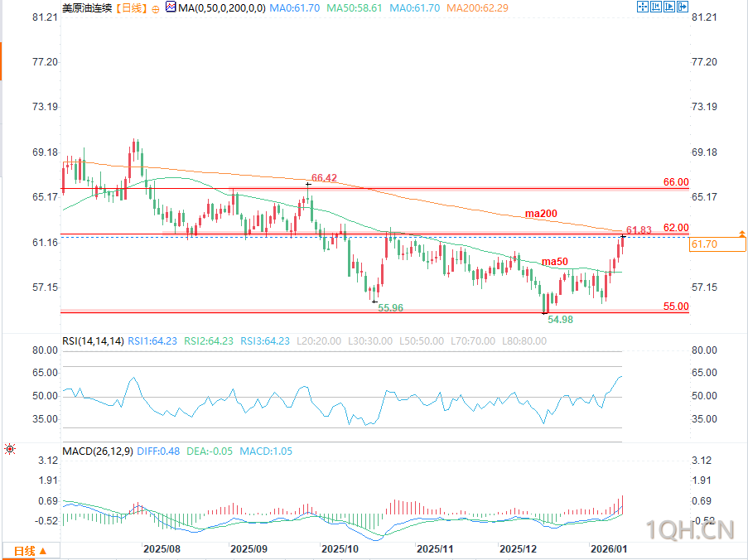Click the 69.18 value on left price axis

tap(45, 152)
